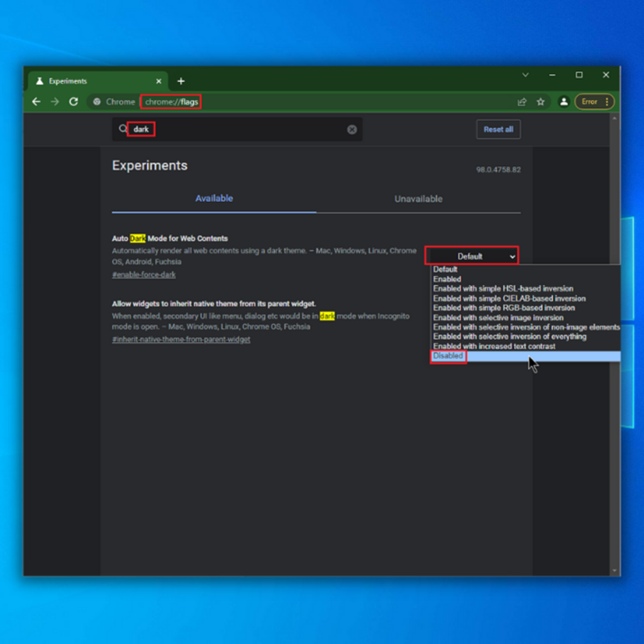
Task: Reload the Experiments page
Action: point(74,101)
